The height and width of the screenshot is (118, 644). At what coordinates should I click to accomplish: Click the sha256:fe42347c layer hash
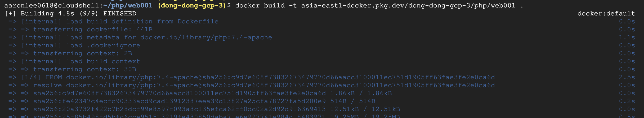(179, 101)
